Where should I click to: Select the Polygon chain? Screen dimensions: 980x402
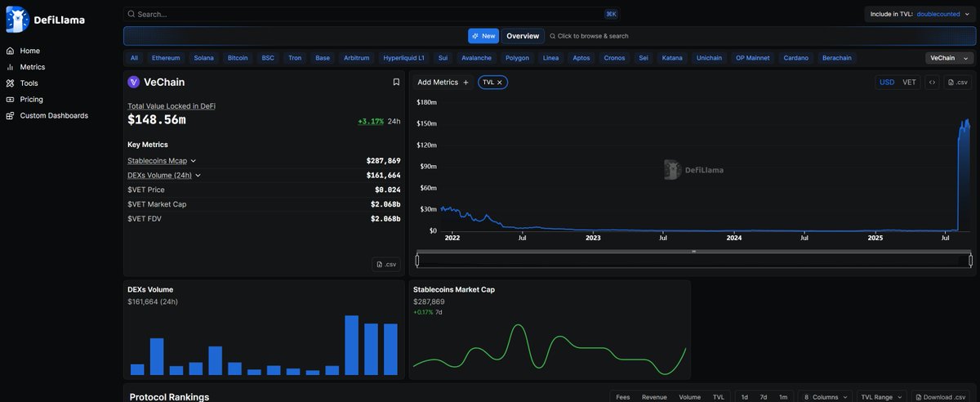(517, 58)
